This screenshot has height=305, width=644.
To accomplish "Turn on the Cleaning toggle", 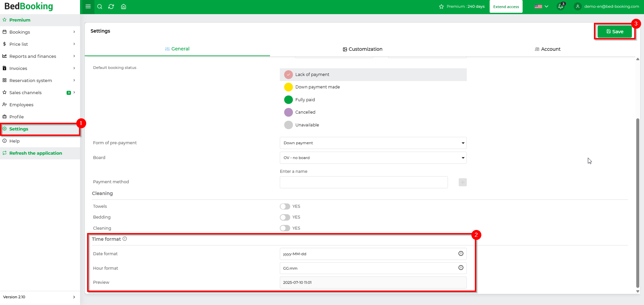I will point(285,228).
